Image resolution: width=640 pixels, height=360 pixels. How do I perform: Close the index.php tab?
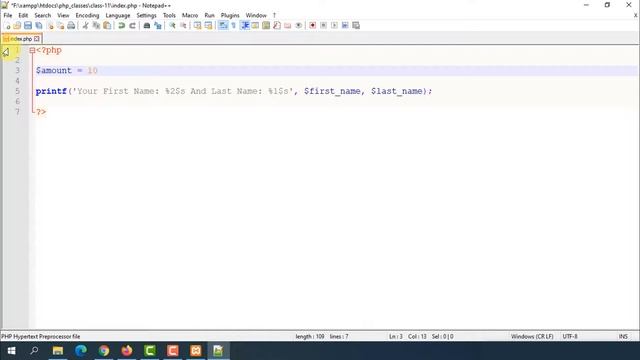37,39
